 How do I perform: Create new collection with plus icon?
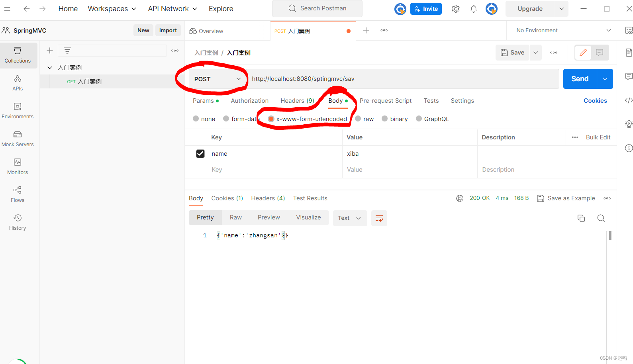coord(50,51)
